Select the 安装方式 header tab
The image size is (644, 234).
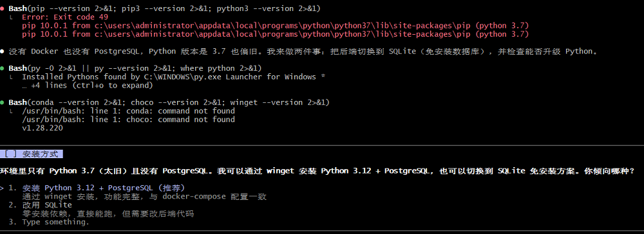tap(32, 154)
